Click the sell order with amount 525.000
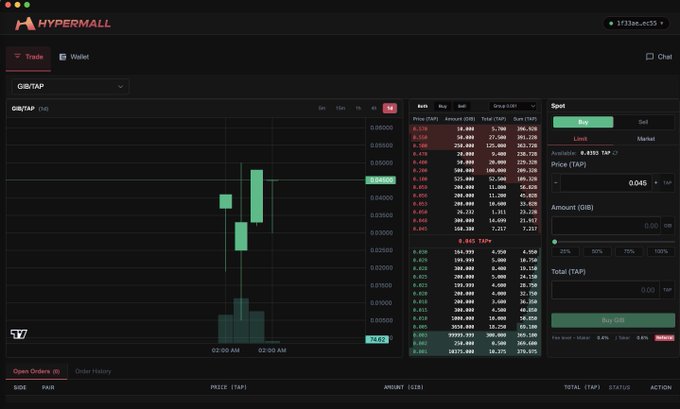Image resolution: width=680 pixels, height=409 pixels. pos(475,179)
